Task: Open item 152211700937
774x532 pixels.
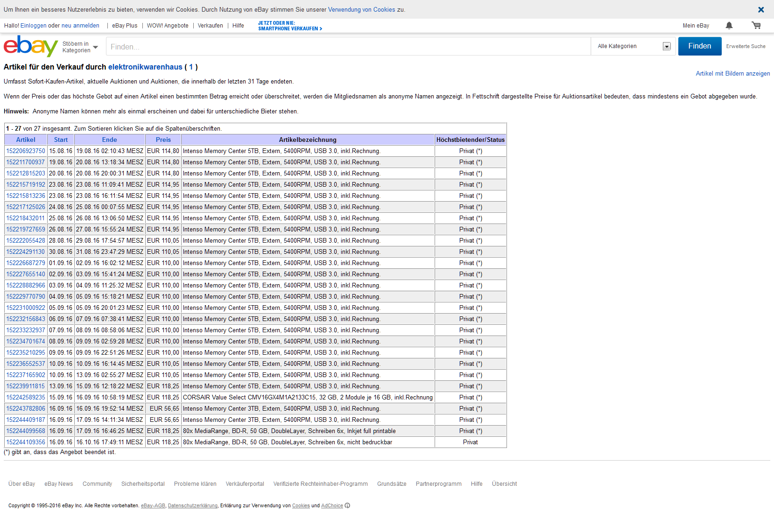Action: tap(26, 162)
